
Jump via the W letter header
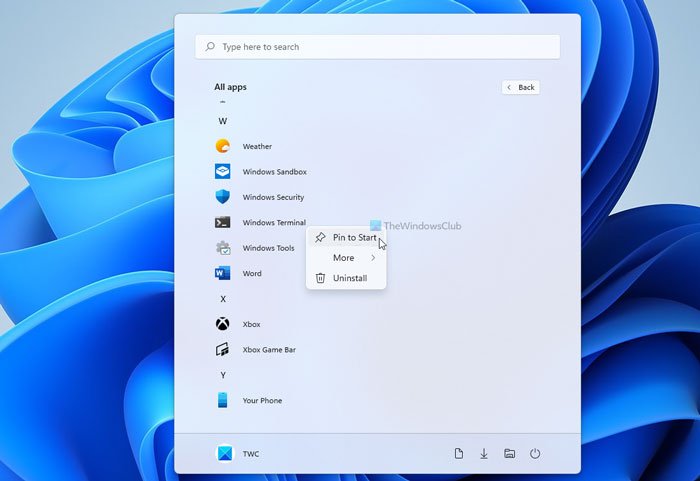point(222,121)
